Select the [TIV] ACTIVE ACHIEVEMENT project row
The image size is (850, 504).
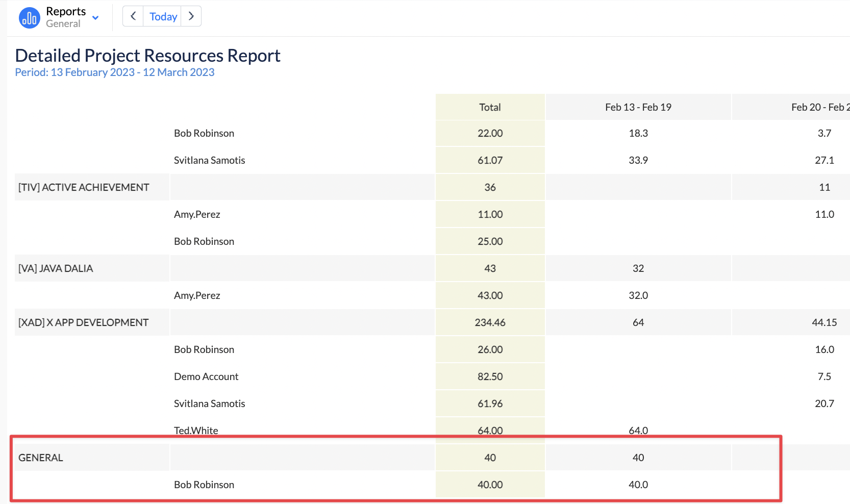coord(84,187)
